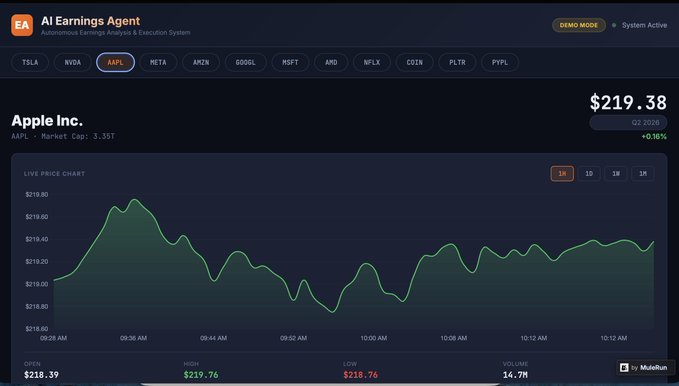Click the AAPL Market Cap 3.35T text
Image resolution: width=679 pixels, height=386 pixels.
[x=63, y=136]
